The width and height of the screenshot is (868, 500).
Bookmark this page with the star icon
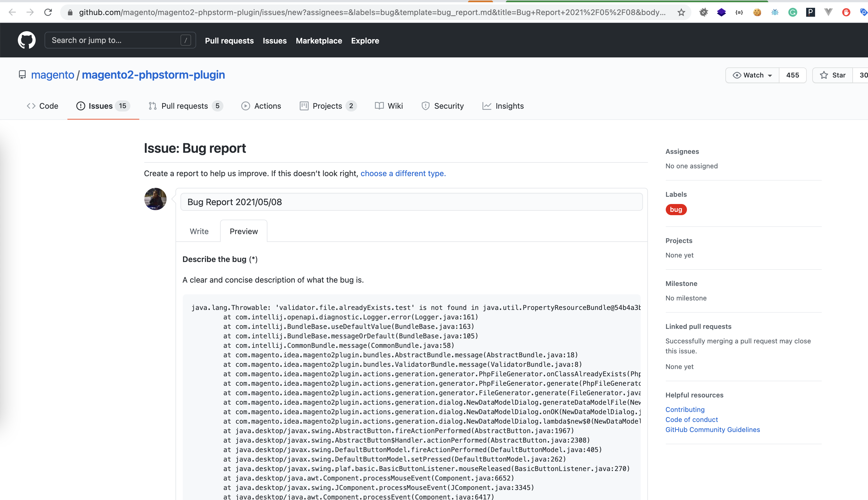pyautogui.click(x=681, y=13)
